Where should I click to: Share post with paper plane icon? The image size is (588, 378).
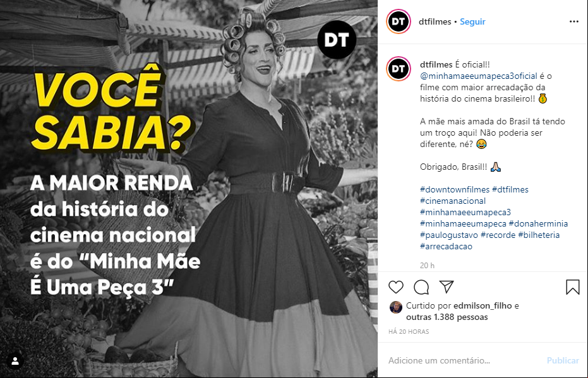pyautogui.click(x=447, y=286)
